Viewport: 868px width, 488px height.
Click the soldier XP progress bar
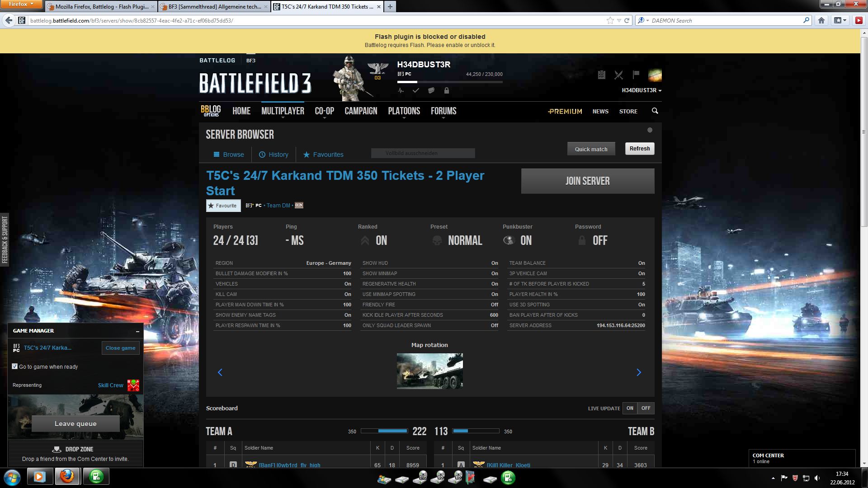pos(450,82)
